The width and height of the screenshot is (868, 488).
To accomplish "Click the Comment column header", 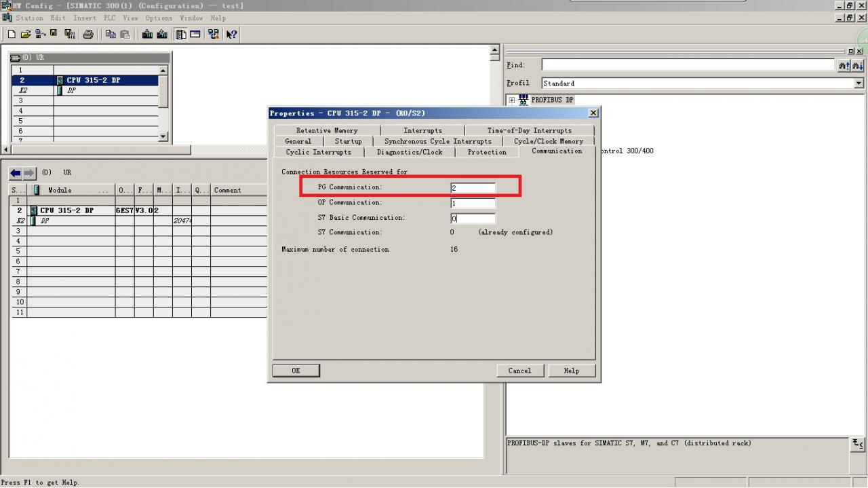I will point(239,190).
